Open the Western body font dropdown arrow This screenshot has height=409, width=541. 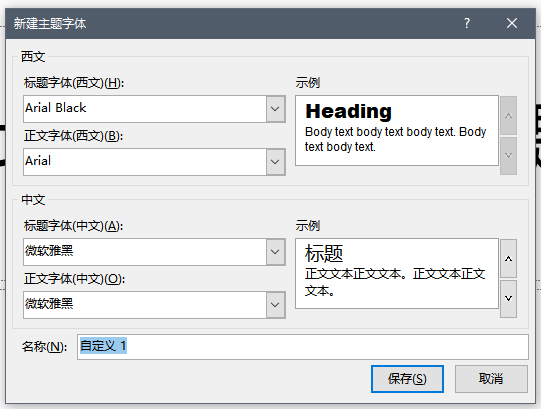coord(275,162)
